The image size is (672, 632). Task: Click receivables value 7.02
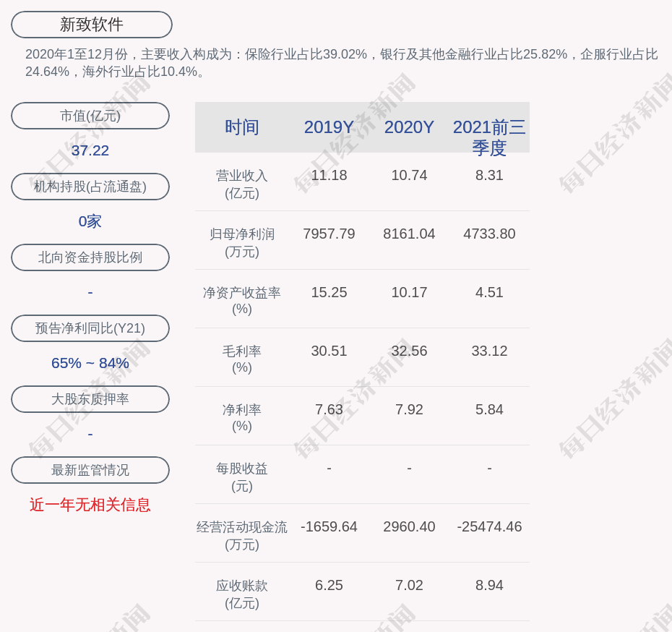pyautogui.click(x=409, y=585)
